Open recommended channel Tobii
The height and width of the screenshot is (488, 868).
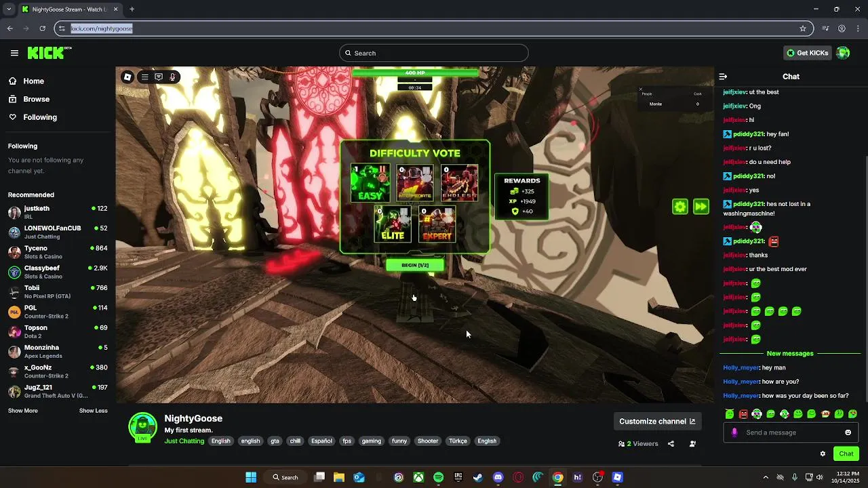[x=58, y=291]
